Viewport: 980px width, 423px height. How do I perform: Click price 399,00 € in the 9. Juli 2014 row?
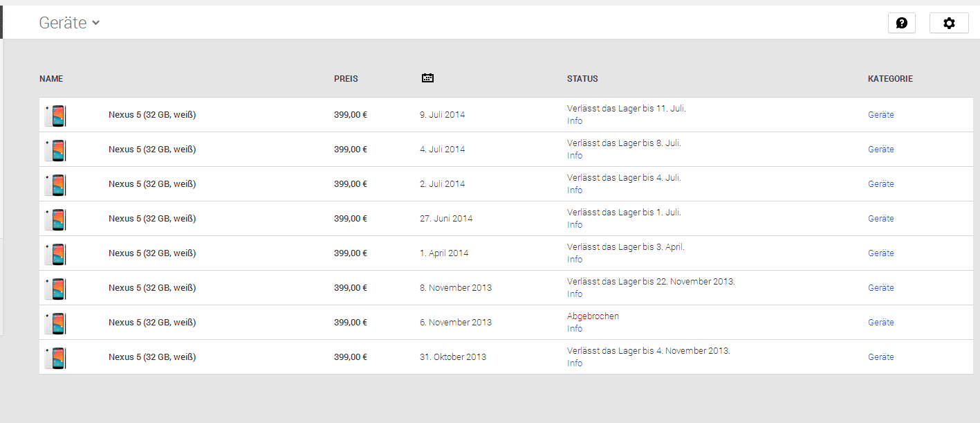351,115
